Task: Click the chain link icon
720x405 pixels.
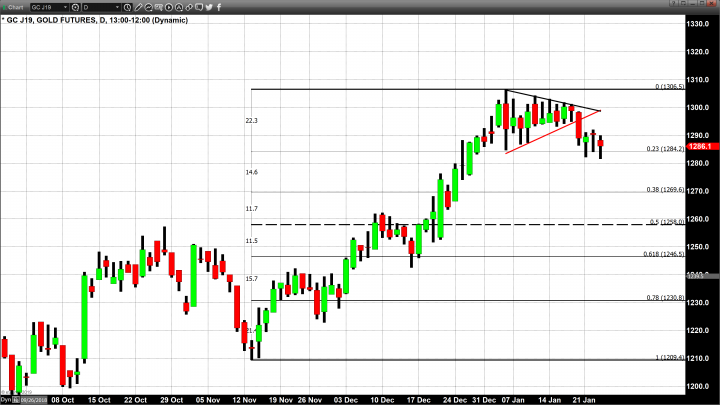Action: [x=189, y=7]
